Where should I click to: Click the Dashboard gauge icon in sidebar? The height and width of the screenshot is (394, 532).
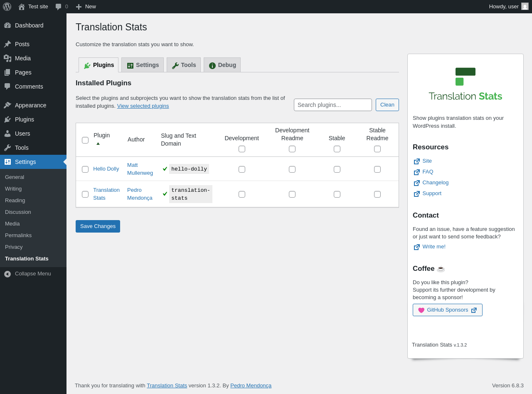pos(7,25)
